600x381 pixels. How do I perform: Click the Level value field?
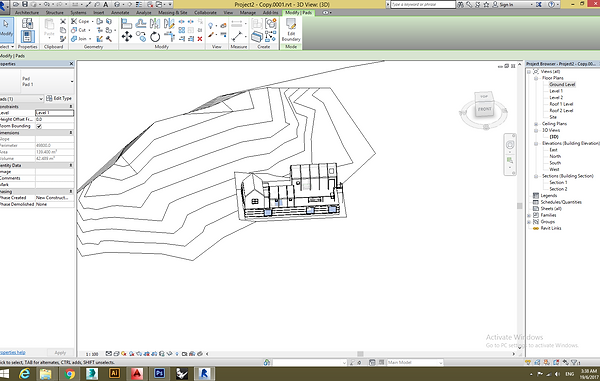(55, 113)
